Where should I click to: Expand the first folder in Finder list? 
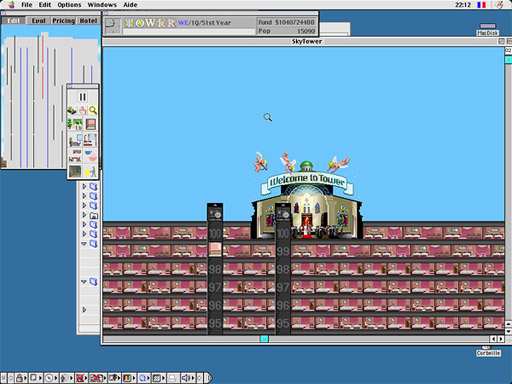coord(84,186)
